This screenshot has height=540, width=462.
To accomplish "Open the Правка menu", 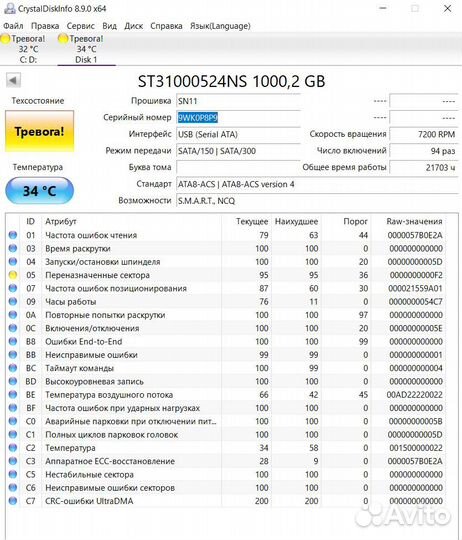I will point(45,26).
